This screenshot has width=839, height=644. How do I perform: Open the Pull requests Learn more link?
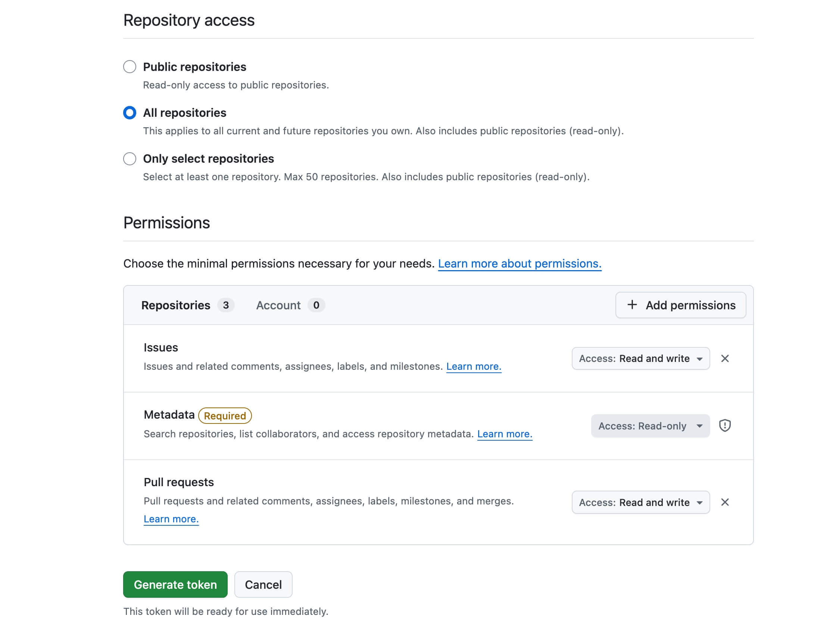point(171,519)
